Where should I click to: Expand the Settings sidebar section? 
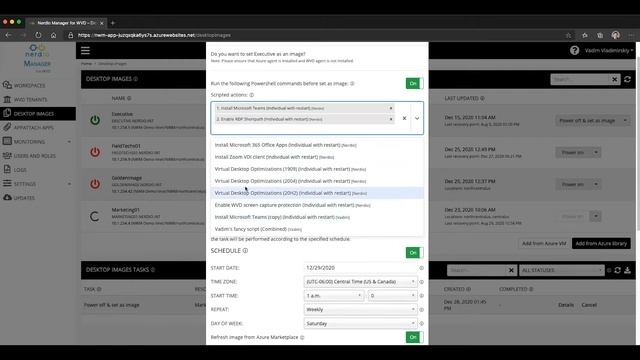click(36, 184)
